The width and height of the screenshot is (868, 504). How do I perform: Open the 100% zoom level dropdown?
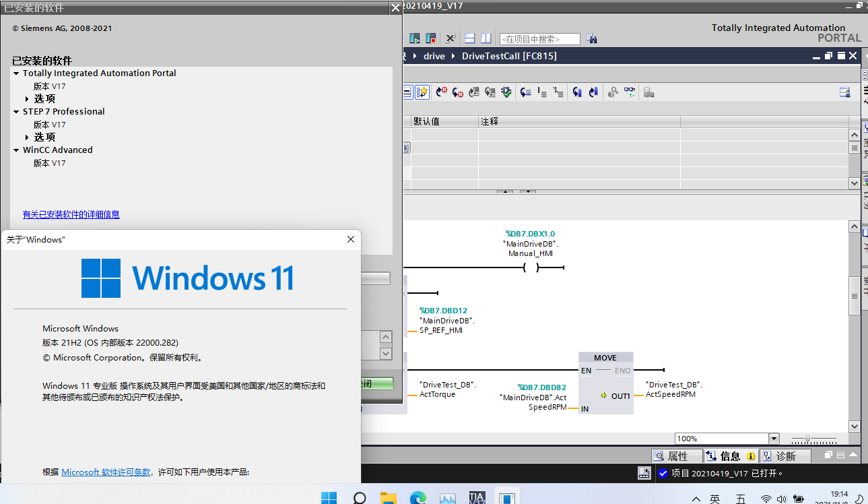774,439
